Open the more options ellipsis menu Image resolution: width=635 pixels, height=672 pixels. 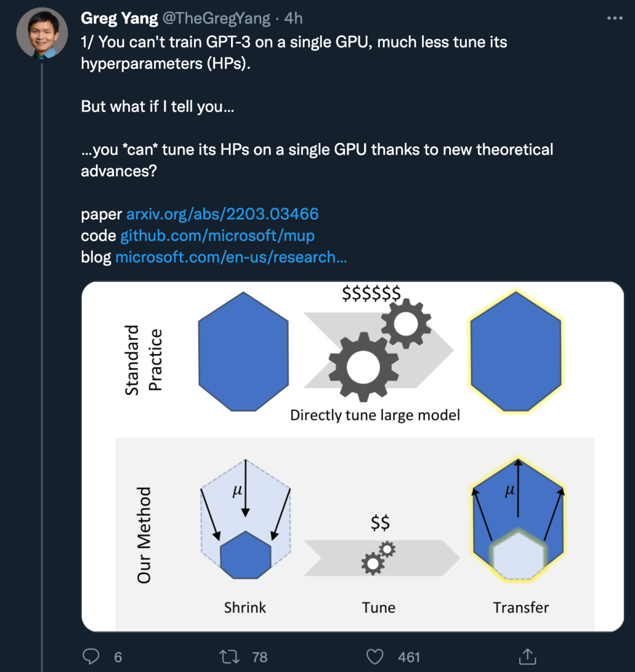614,19
